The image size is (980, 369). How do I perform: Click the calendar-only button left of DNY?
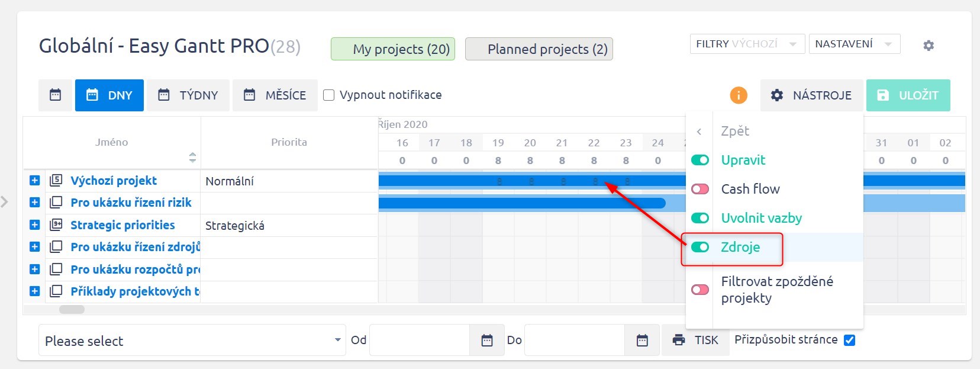55,95
